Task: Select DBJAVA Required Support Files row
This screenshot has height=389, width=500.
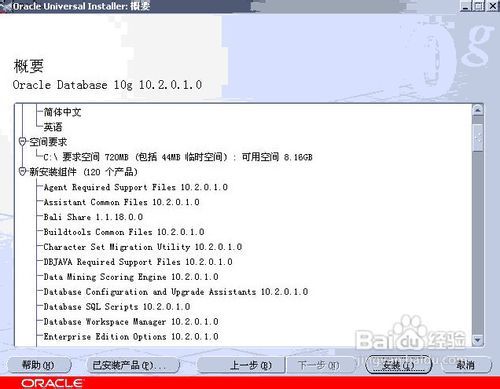Action: click(x=138, y=262)
